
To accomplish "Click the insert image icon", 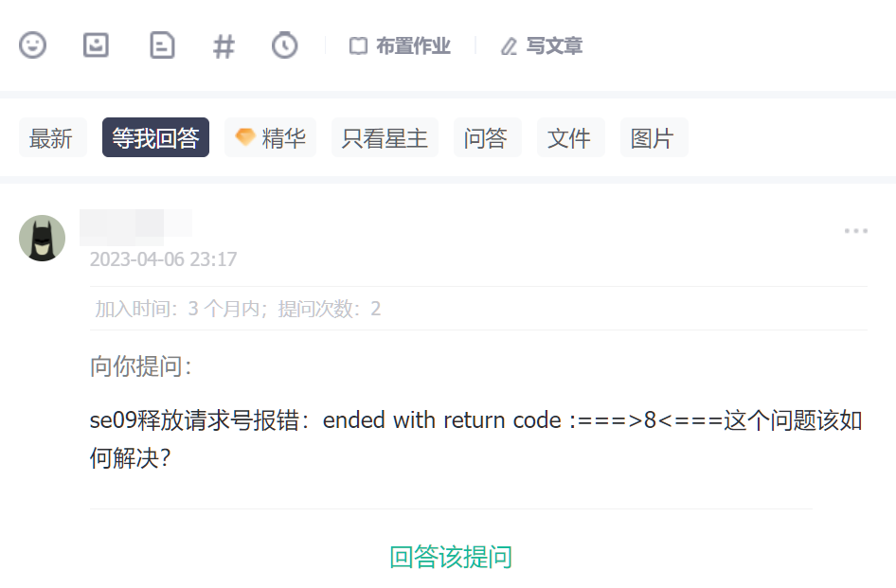I will [96, 45].
